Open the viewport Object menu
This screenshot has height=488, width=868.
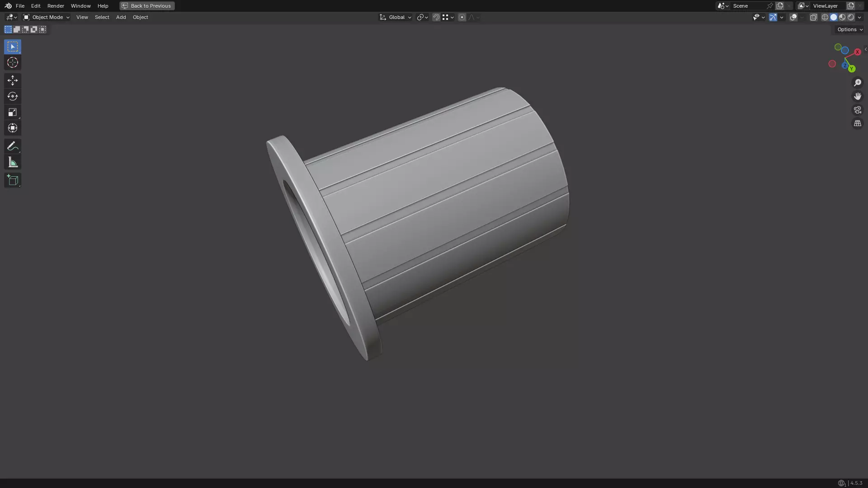[140, 17]
